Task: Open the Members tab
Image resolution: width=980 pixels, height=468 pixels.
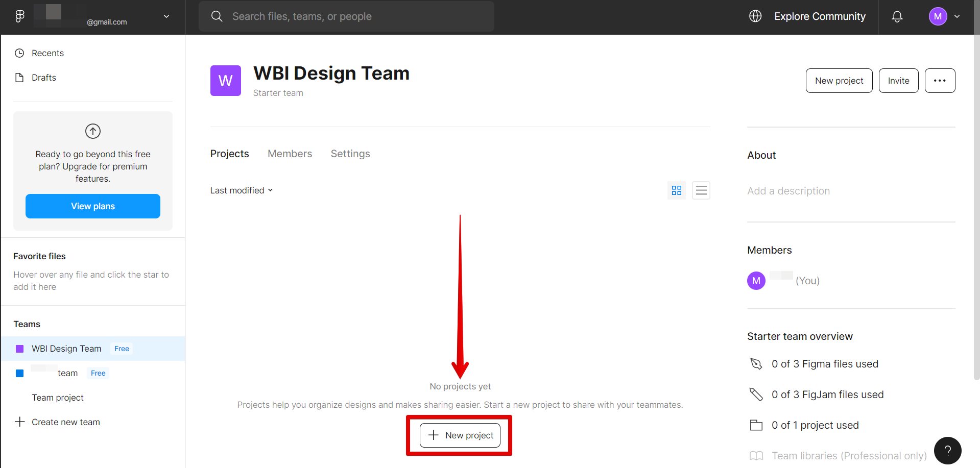Action: point(290,154)
